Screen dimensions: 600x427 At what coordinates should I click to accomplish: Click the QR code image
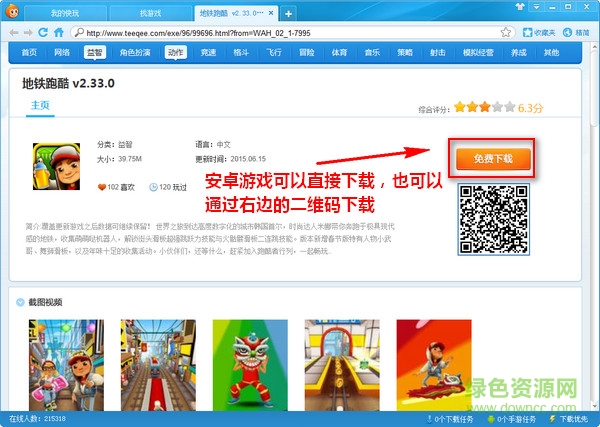(494, 219)
